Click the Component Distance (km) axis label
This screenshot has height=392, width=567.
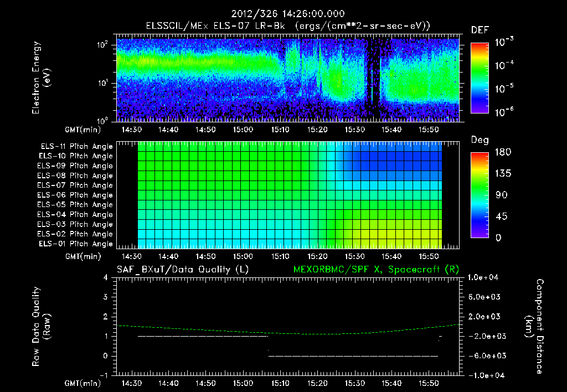coord(534,327)
